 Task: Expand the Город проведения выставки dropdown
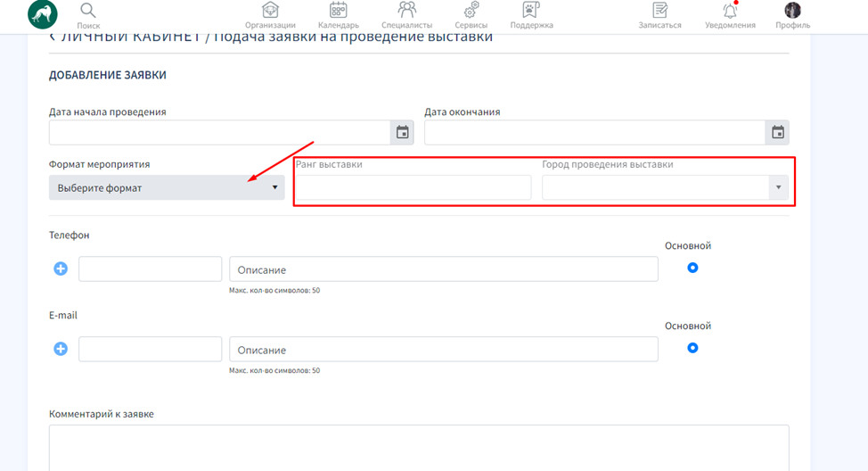click(x=665, y=187)
